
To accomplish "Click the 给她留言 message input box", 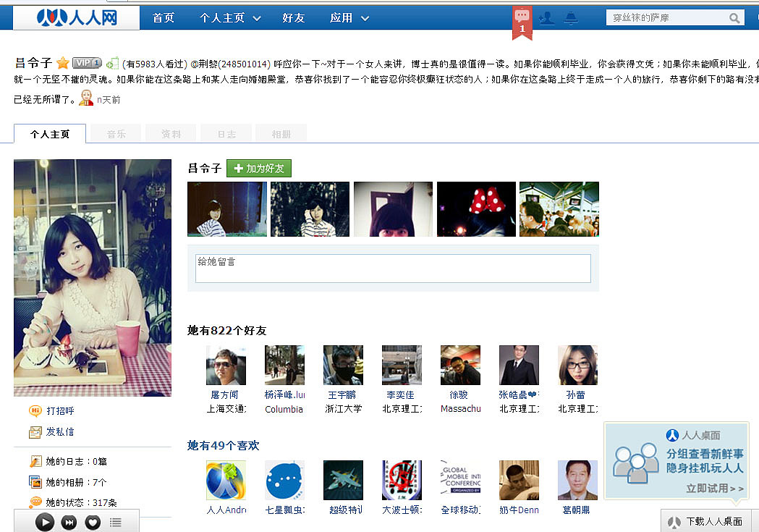I will click(x=393, y=268).
